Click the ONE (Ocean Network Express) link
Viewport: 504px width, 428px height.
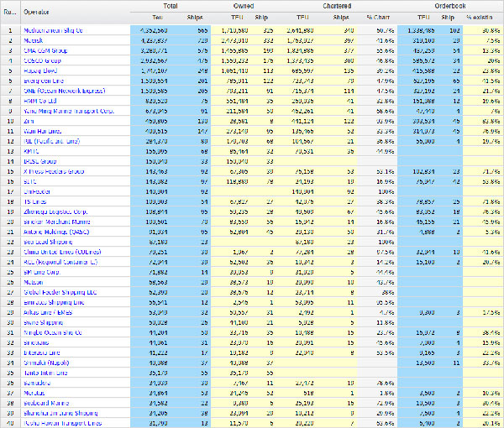coord(65,91)
